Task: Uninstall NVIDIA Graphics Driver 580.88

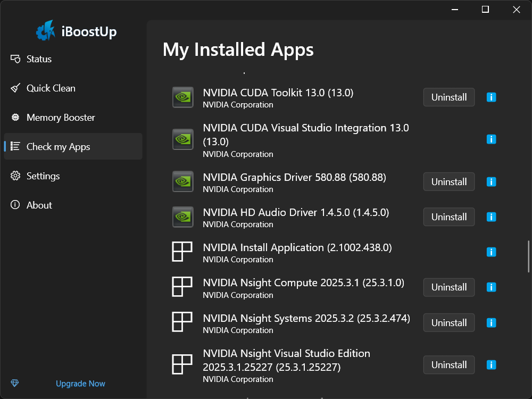Action: click(x=449, y=182)
